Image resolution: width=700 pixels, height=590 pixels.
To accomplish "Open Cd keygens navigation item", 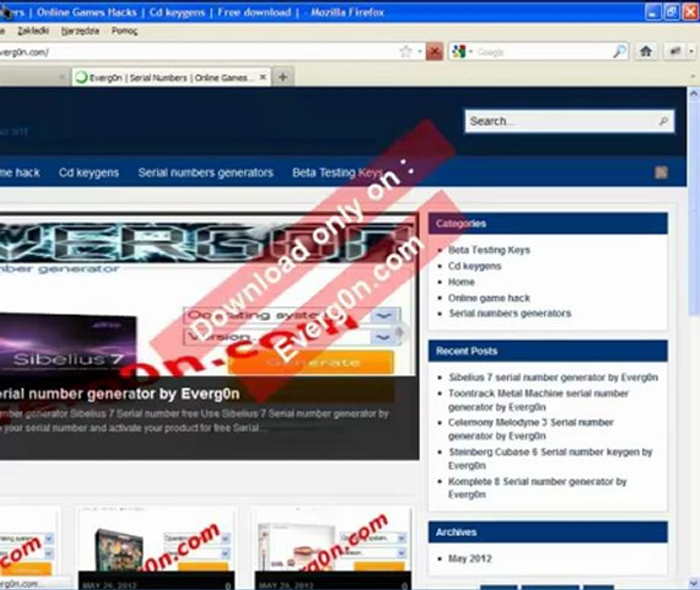I will 88,173.
